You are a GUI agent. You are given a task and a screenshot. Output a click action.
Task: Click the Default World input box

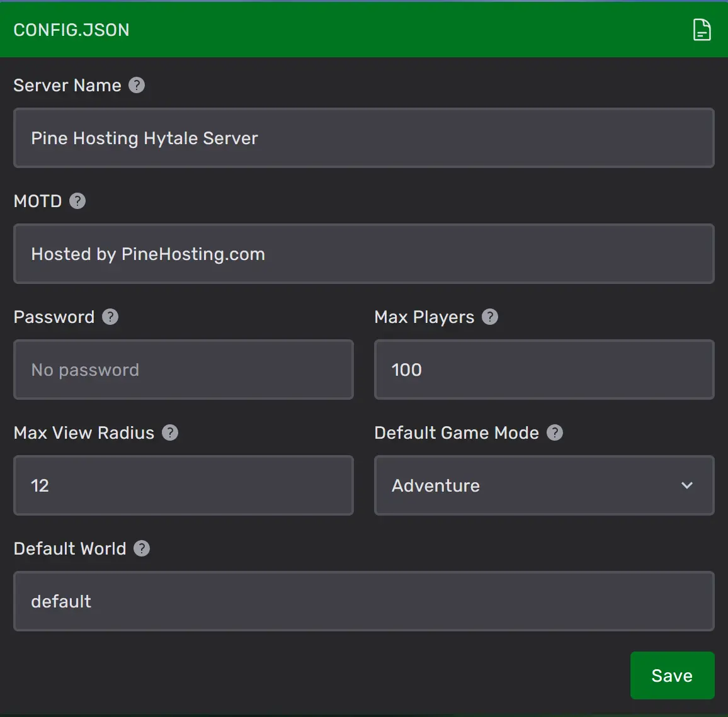(x=363, y=601)
